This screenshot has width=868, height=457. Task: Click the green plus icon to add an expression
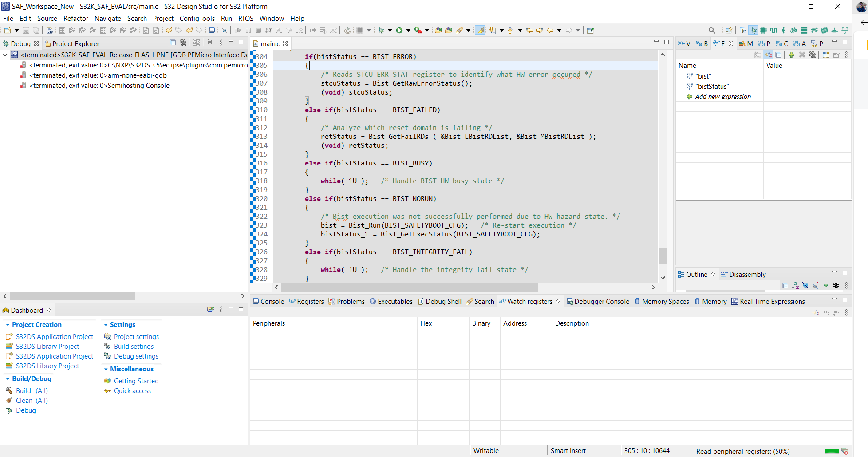(x=792, y=55)
